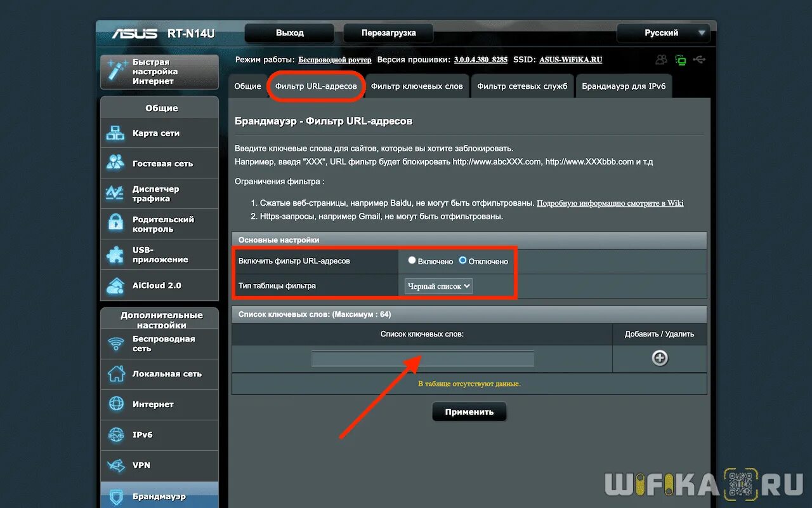Select the "Отключено" radio button
812x508 pixels.
click(462, 260)
